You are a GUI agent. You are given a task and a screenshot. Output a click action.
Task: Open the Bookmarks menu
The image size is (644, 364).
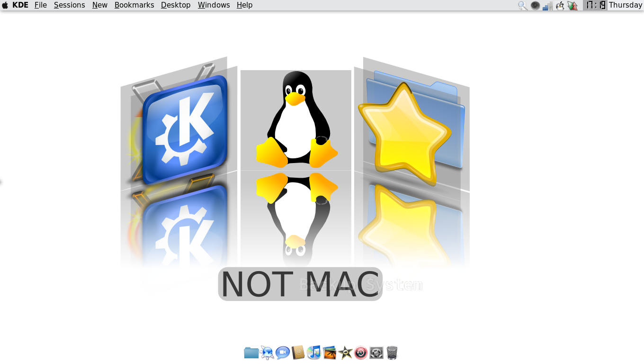coord(134,5)
